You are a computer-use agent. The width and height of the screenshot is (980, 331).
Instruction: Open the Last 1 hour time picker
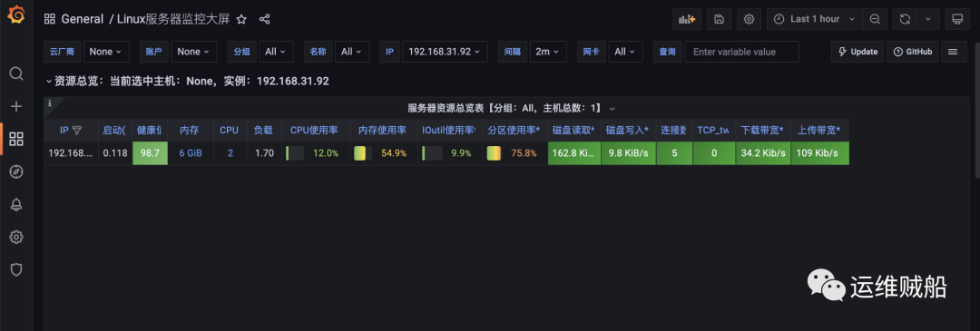[x=814, y=19]
